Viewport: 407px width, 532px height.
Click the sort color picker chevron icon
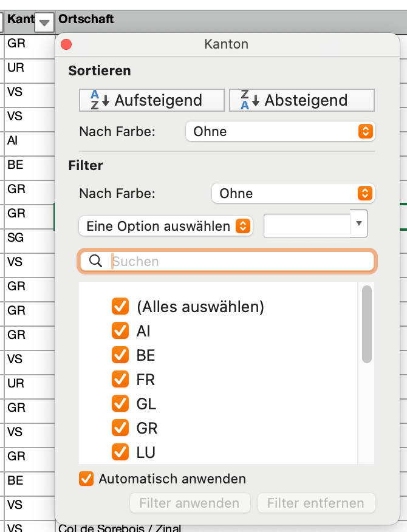(366, 131)
